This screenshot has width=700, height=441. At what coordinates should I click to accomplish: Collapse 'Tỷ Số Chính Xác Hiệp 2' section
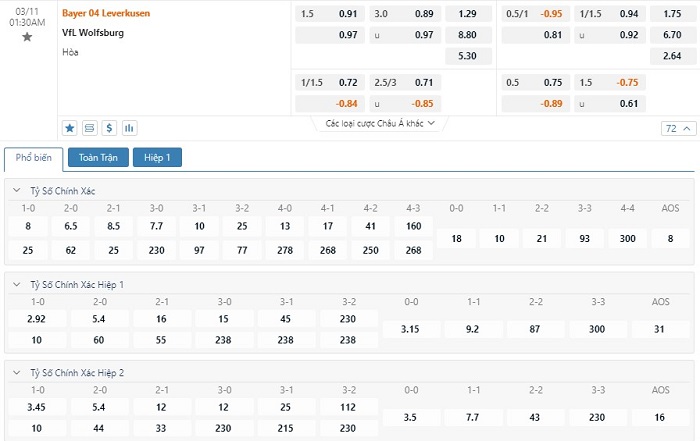click(x=17, y=372)
